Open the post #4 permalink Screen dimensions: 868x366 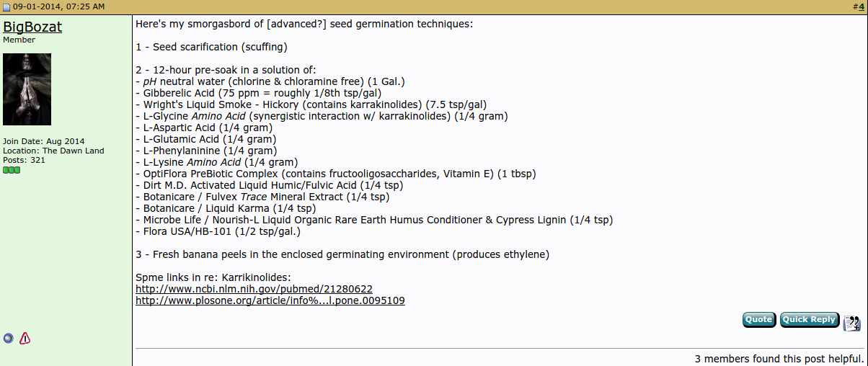(860, 6)
